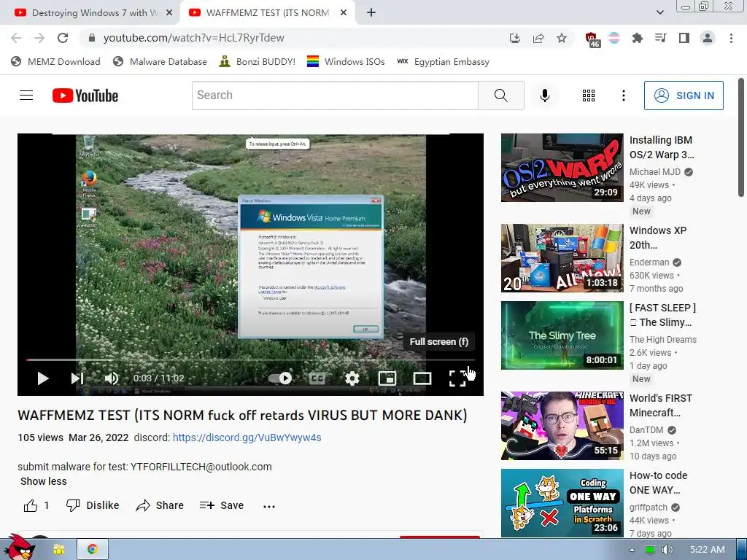The image size is (747, 560).
Task: Open the MEMZ Download bookmark
Action: [x=55, y=62]
